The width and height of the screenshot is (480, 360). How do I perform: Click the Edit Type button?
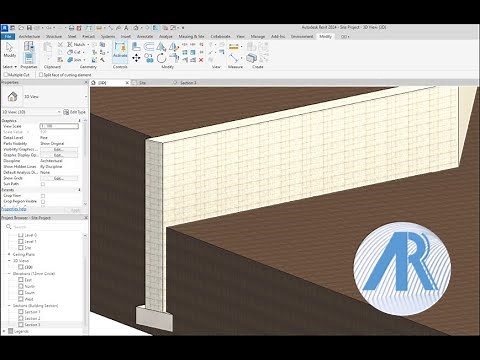coord(75,112)
